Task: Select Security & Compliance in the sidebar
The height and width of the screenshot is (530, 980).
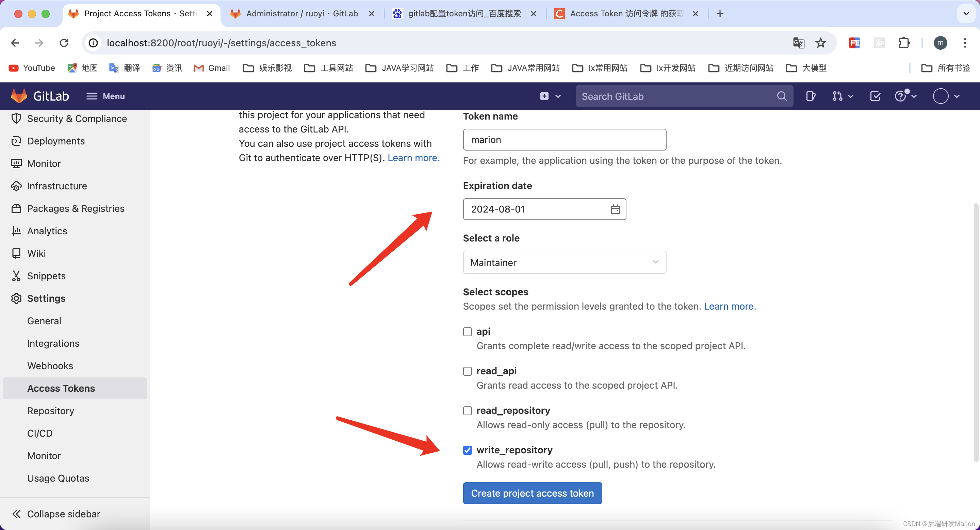Action: point(77,119)
